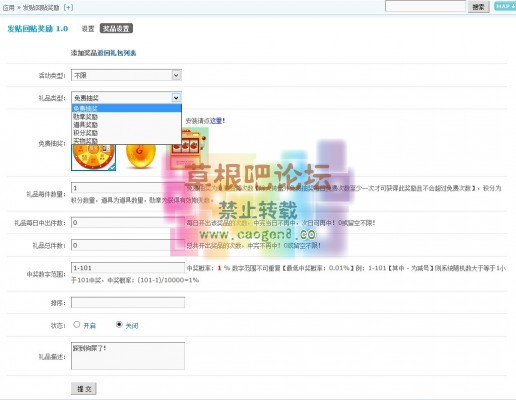The height and width of the screenshot is (400, 516).
Task: Open the 活动类型 dropdown showing 不限
Action: click(x=126, y=75)
